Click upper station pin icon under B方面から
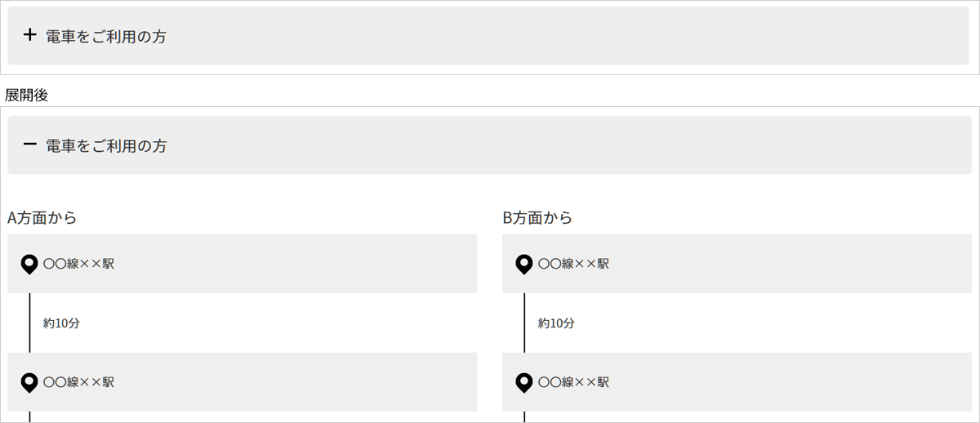 [524, 264]
